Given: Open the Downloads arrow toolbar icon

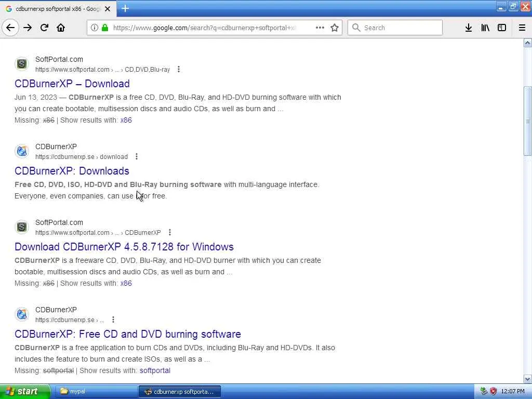Looking at the screenshot, I should tap(469, 28).
